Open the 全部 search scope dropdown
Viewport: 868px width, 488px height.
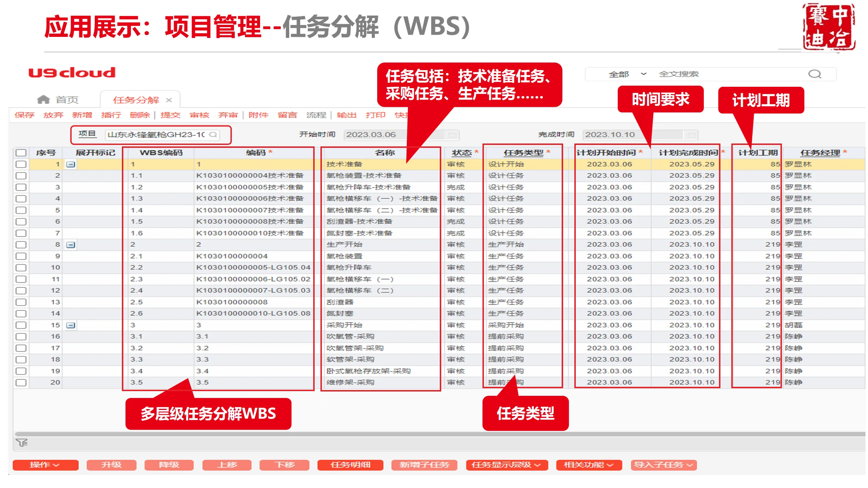[627, 74]
